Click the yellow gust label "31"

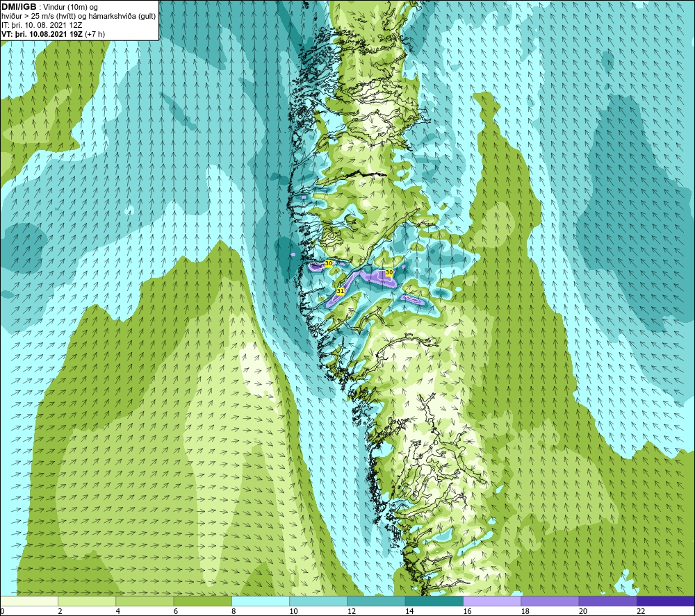point(341,292)
